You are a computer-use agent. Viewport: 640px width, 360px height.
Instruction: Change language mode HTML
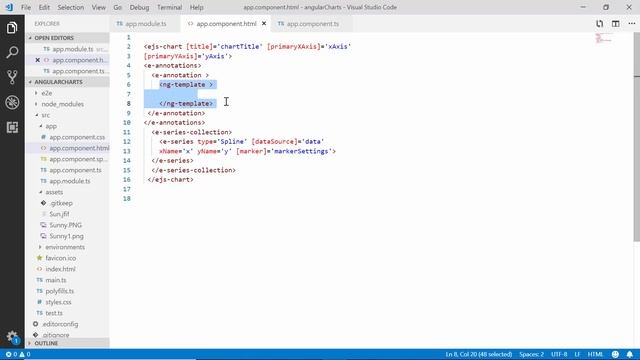pyautogui.click(x=595, y=354)
